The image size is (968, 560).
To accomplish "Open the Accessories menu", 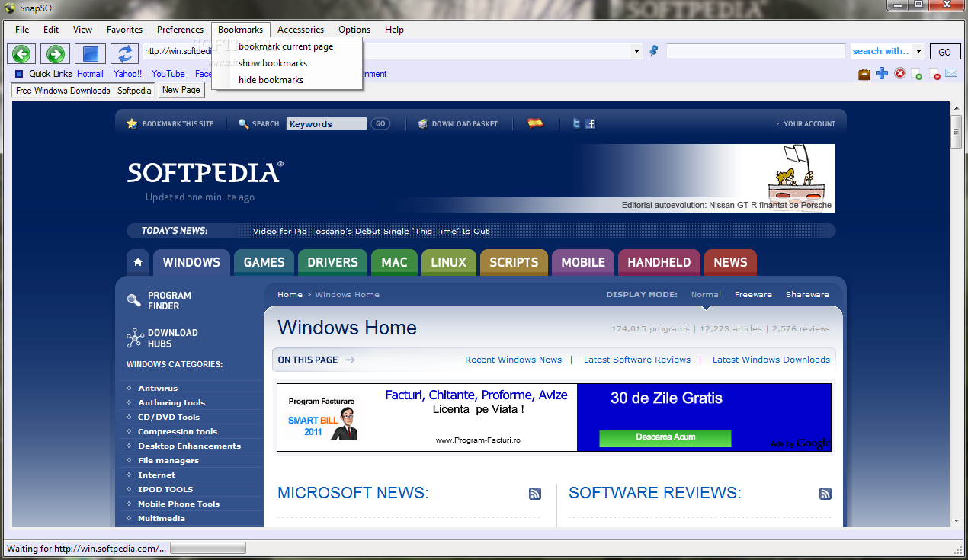I will coord(300,30).
